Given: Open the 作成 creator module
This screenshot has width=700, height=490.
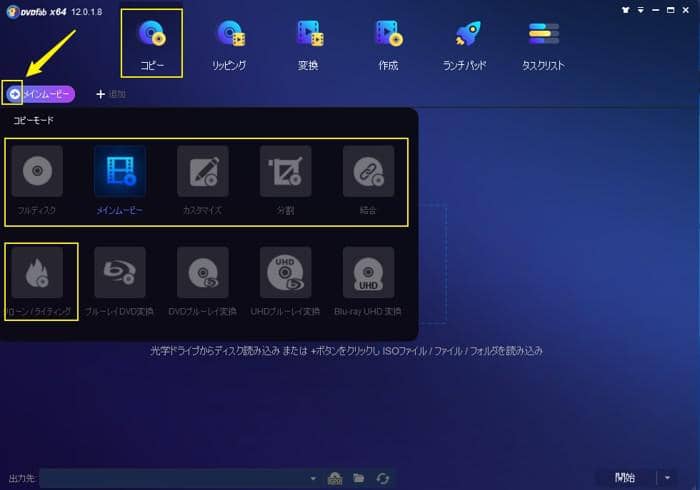Looking at the screenshot, I should click(387, 43).
